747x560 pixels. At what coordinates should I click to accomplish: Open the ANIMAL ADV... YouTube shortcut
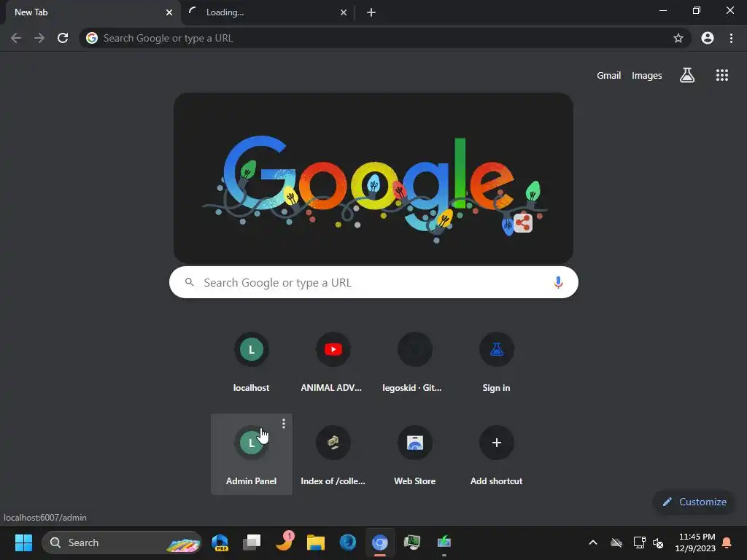click(333, 362)
